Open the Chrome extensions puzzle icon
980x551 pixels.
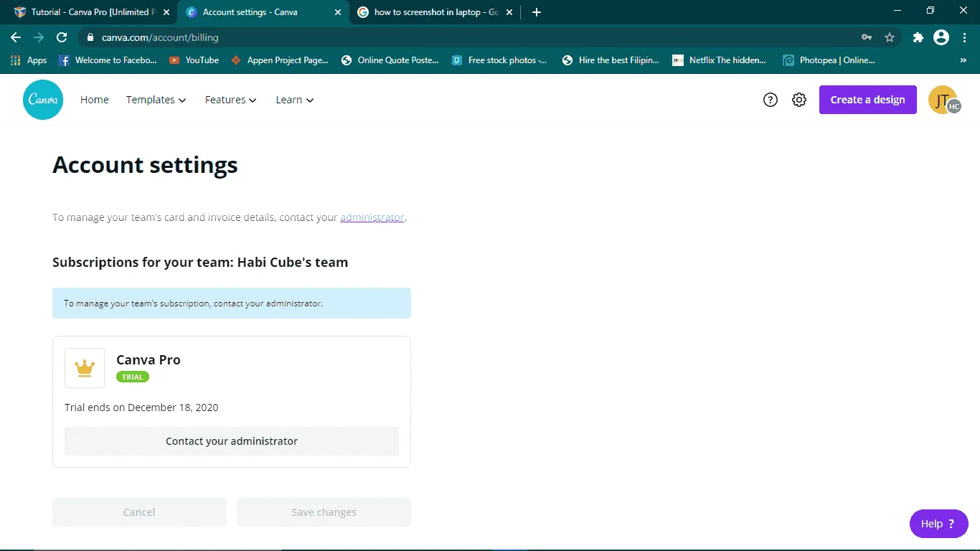click(x=918, y=37)
